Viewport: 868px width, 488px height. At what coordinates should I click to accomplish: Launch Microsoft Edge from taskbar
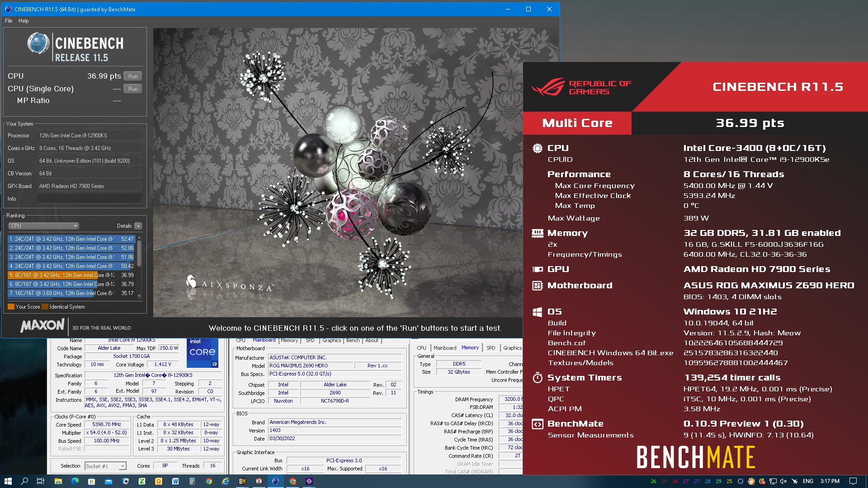[75, 481]
